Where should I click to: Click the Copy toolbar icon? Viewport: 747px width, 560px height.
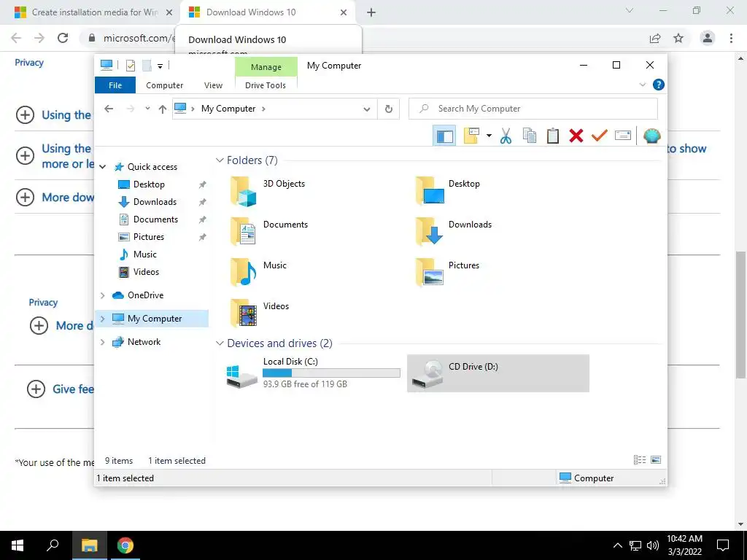(x=530, y=136)
